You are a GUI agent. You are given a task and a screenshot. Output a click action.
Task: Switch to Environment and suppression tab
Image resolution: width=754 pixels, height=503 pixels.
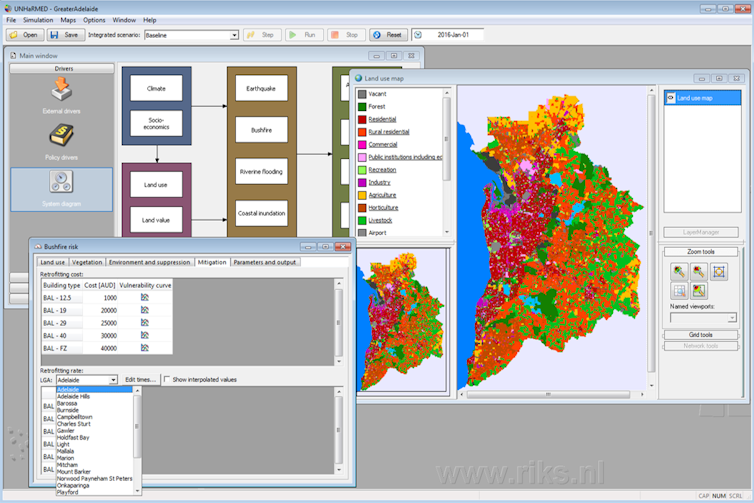[x=150, y=262]
